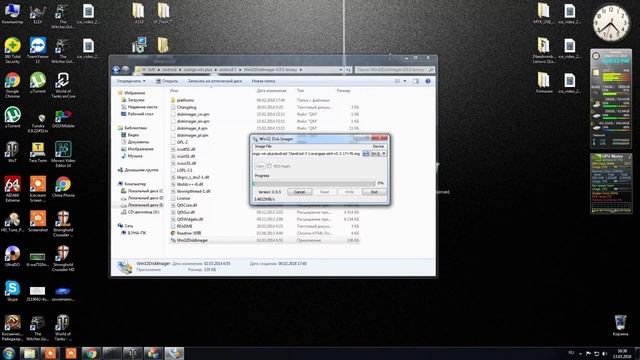Open the Skype desktop icon
The image size is (640, 360).
12,291
